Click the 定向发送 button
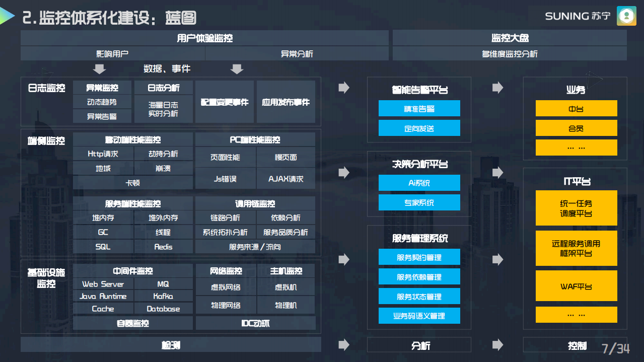Screen dimensions: 644x362 coord(419,128)
